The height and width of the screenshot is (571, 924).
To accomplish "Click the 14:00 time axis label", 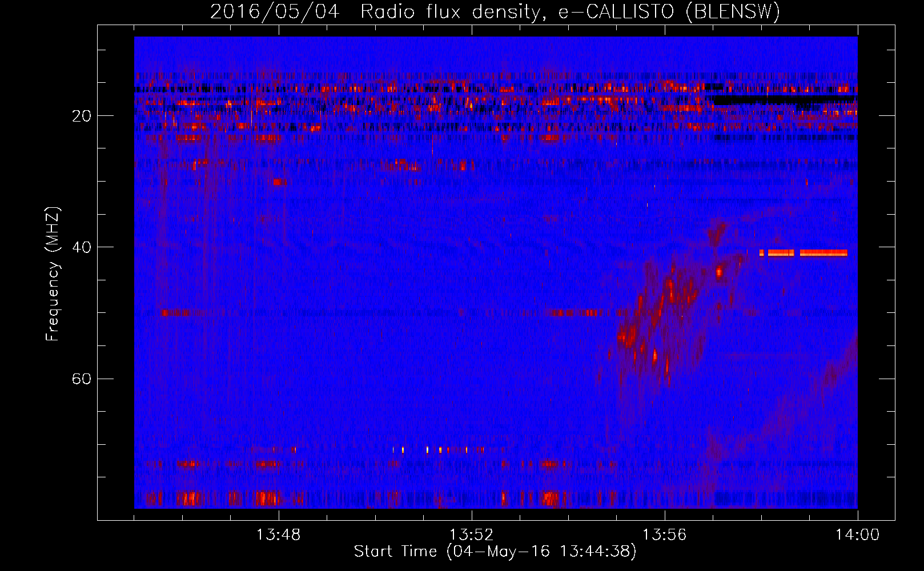I will pos(858,535).
